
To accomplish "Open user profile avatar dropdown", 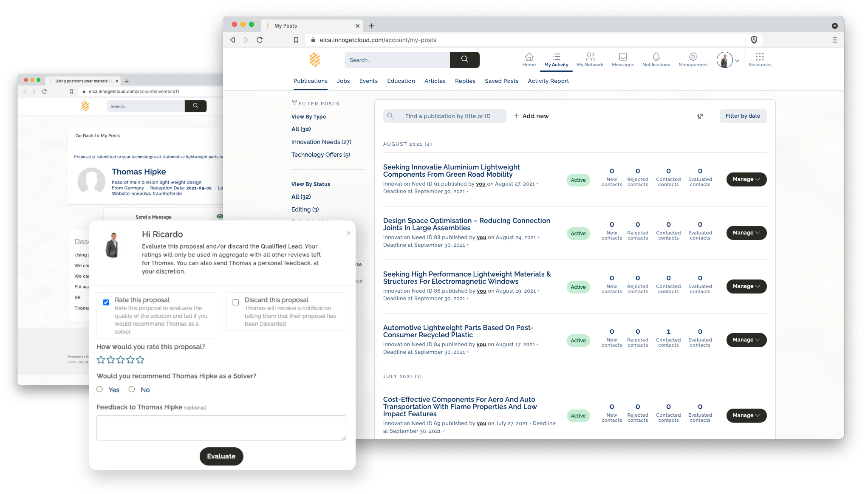I will pos(728,60).
